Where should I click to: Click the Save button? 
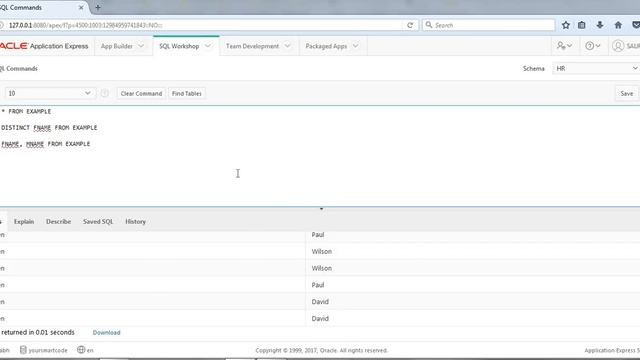[x=627, y=93]
